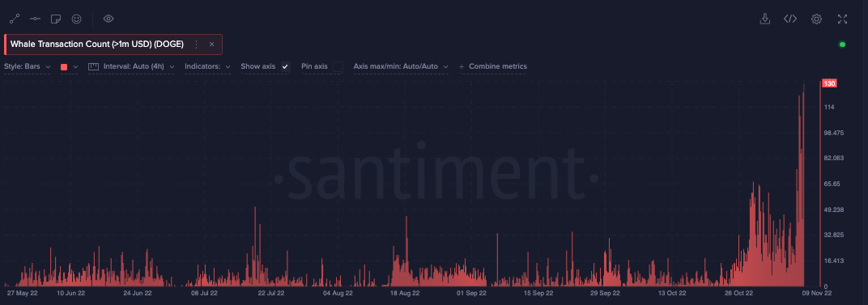Open Axis max/min Auto/Auto dropdown
Viewport: 868px width, 305px height.
click(401, 66)
